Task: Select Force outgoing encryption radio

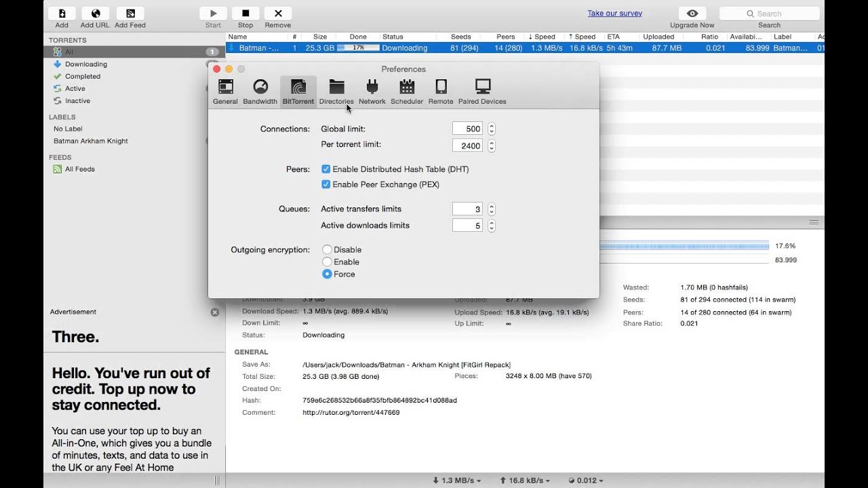Action: click(x=328, y=274)
